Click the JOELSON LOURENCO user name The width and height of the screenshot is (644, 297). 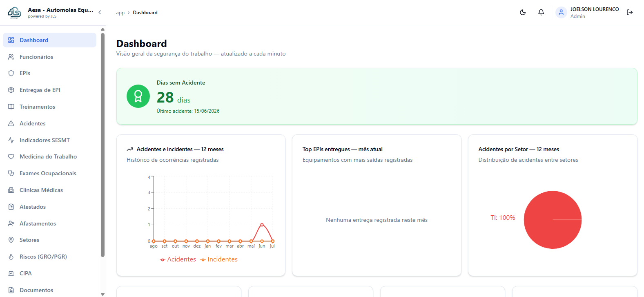tap(595, 9)
